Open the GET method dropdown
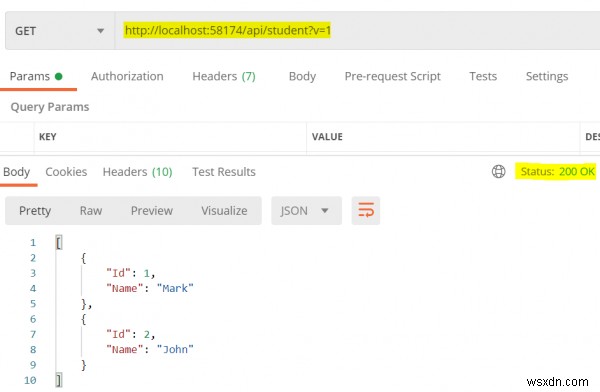 (x=60, y=31)
